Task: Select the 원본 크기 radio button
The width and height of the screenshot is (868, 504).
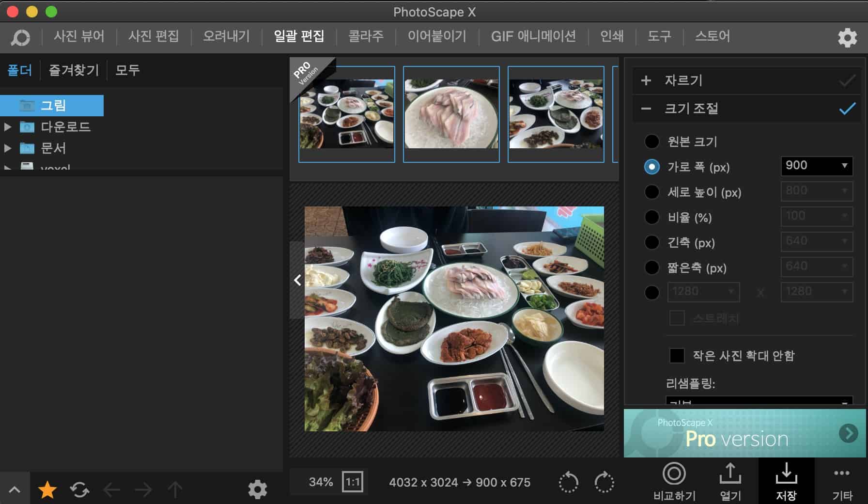Action: 651,142
